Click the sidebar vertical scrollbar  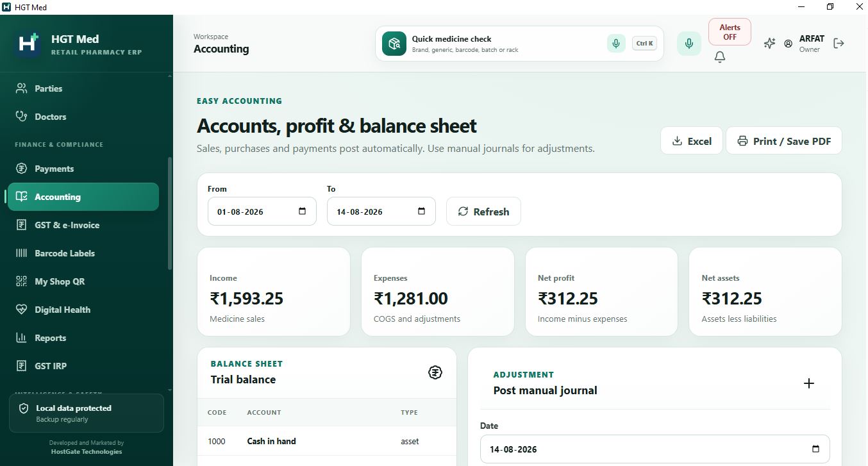coord(169,213)
